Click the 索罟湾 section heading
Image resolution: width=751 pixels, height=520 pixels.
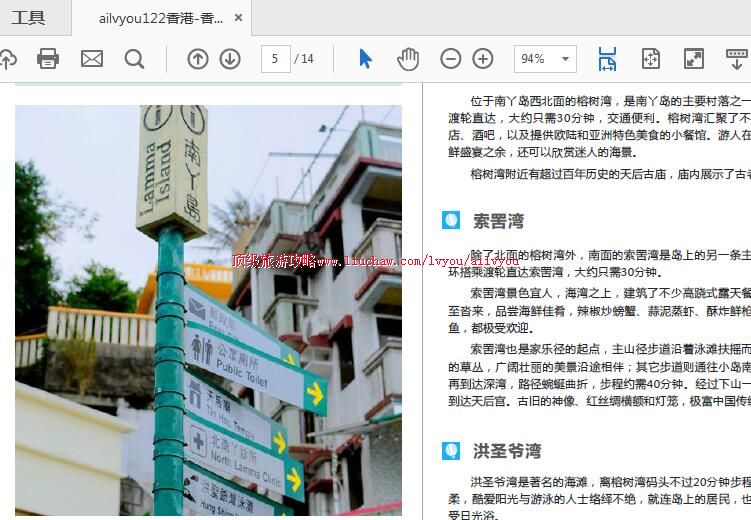[x=498, y=221]
